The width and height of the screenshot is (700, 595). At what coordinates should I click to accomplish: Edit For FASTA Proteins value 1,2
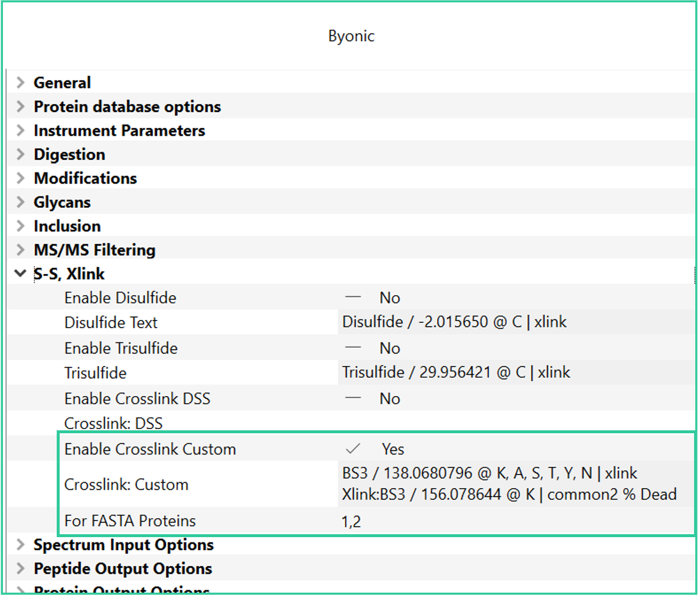[x=516, y=521]
